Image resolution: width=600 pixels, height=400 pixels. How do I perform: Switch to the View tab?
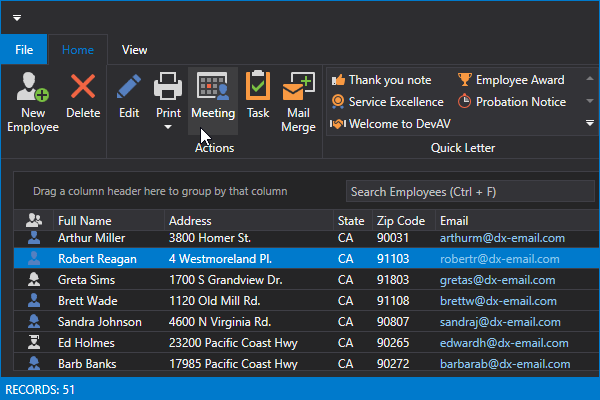134,49
